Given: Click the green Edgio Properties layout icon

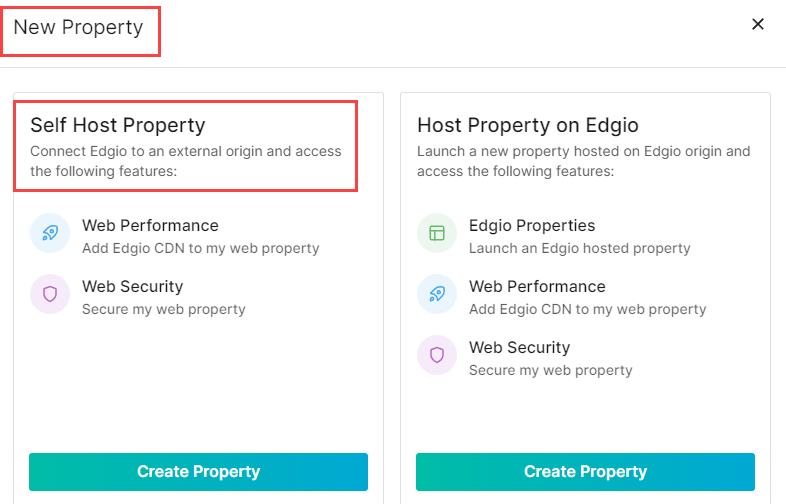Looking at the screenshot, I should coord(437,233).
